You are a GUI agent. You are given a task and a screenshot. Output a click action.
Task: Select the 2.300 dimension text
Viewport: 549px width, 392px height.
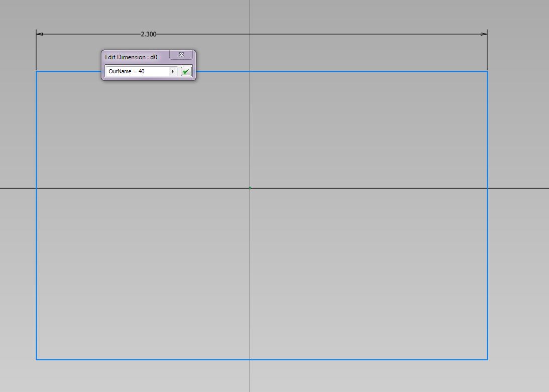pos(149,34)
